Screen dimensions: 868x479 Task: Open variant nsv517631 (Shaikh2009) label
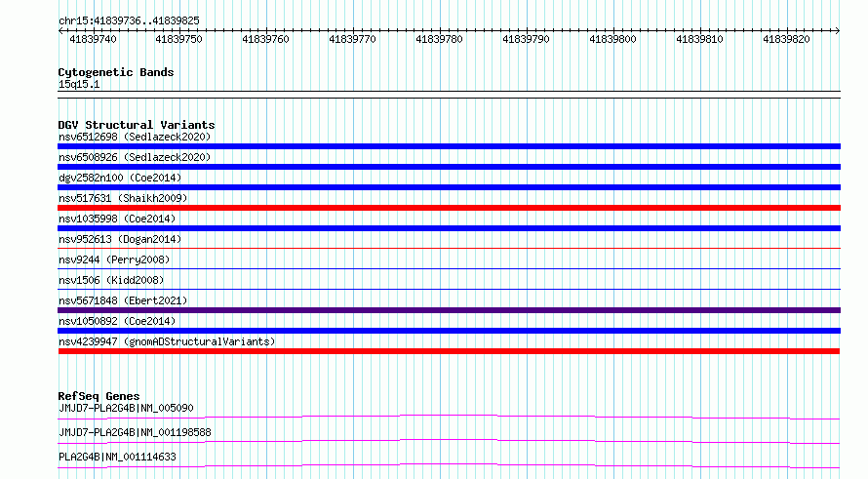(123, 198)
